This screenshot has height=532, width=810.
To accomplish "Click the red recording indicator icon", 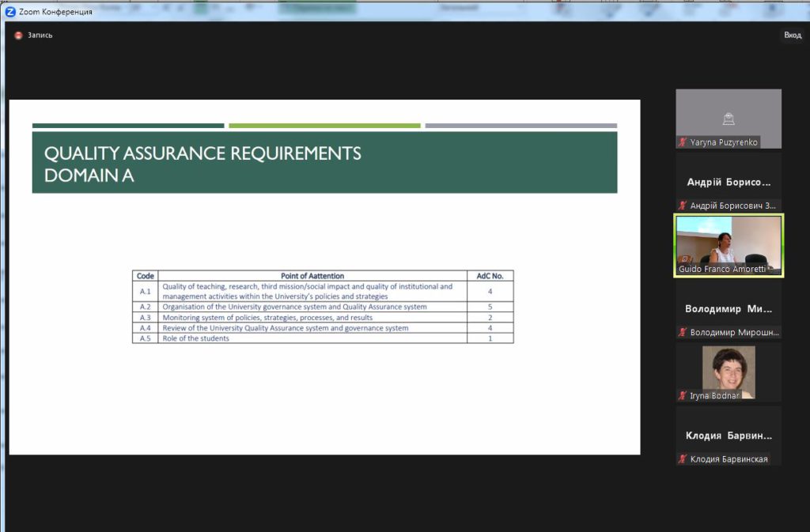I will pos(18,36).
